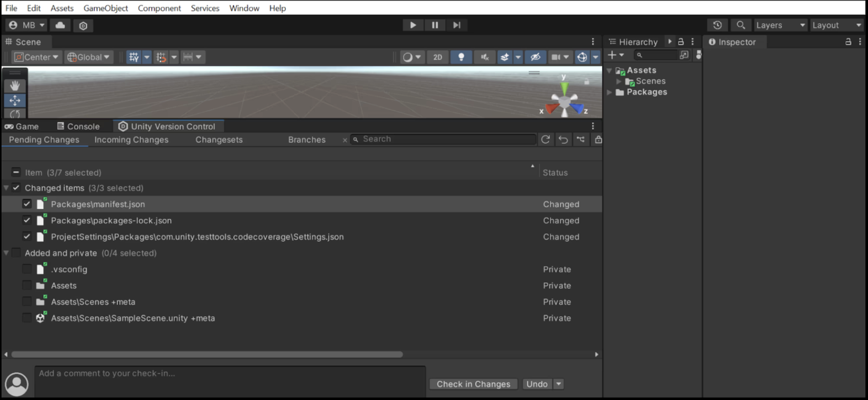Screen dimensions: 868x400
Task: Click the Step forward button
Action: [x=457, y=25]
